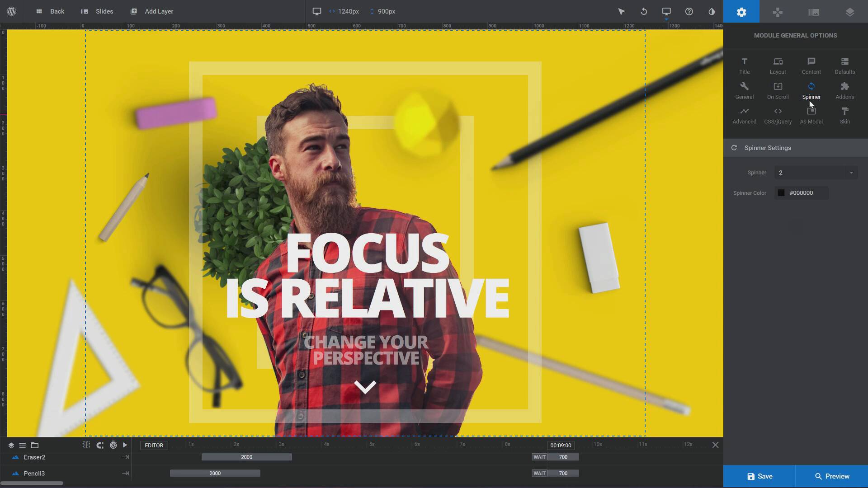868x488 pixels.
Task: Toggle timeline magnet snapping
Action: coord(100,445)
